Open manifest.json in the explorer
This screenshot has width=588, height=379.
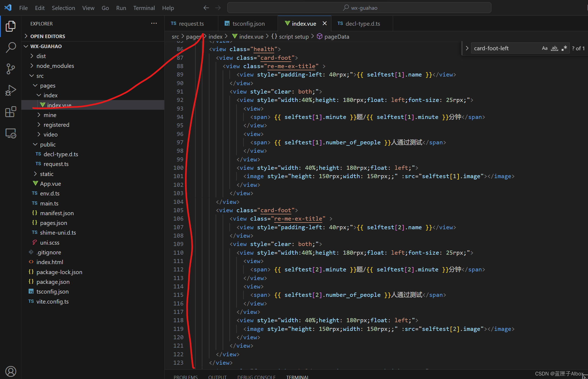coord(57,213)
